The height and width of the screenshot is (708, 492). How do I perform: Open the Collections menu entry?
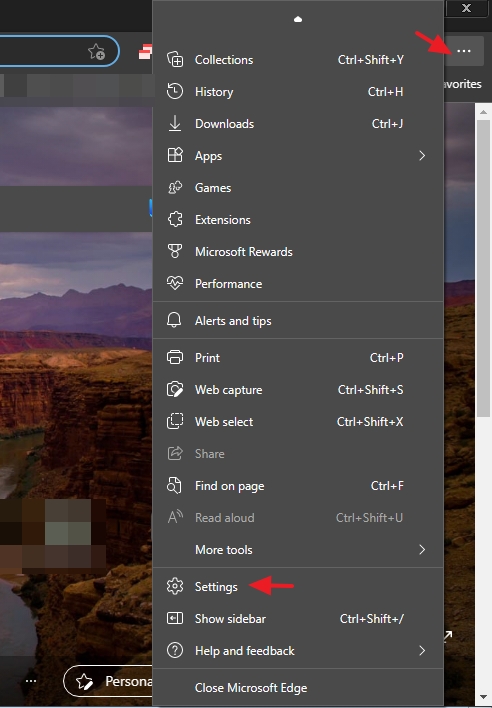tap(298, 60)
